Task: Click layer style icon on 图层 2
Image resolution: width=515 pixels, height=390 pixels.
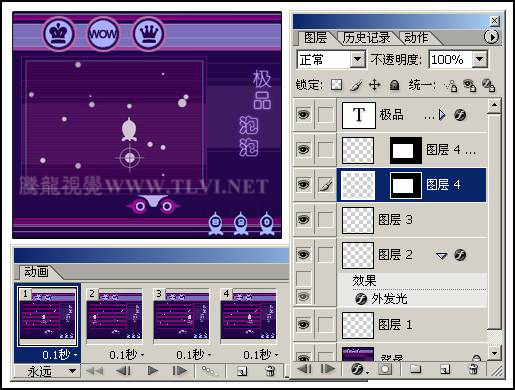Action: point(460,255)
